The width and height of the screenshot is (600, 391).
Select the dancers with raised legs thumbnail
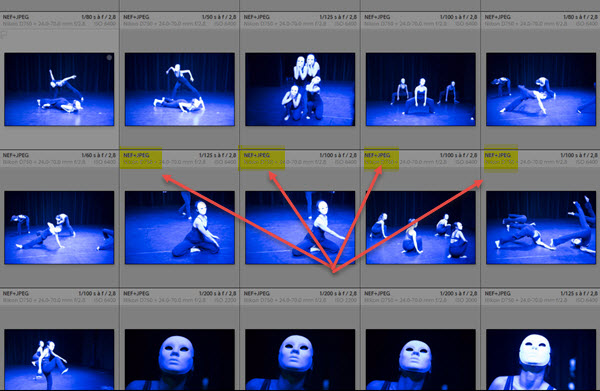point(541,227)
